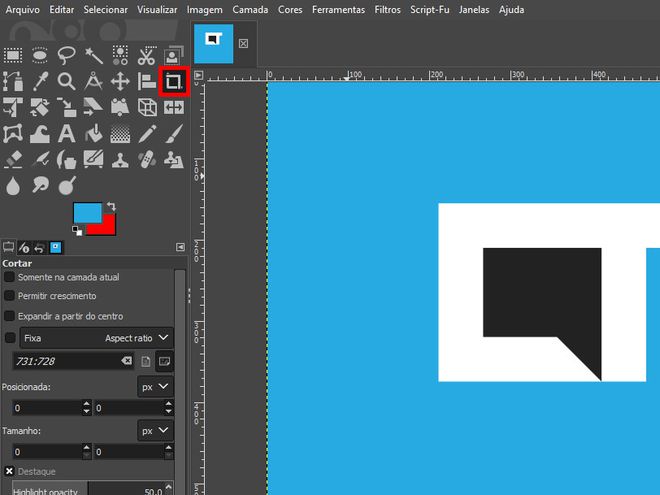Select the Clone stamp tool
Image resolution: width=660 pixels, height=495 pixels.
[x=120, y=160]
